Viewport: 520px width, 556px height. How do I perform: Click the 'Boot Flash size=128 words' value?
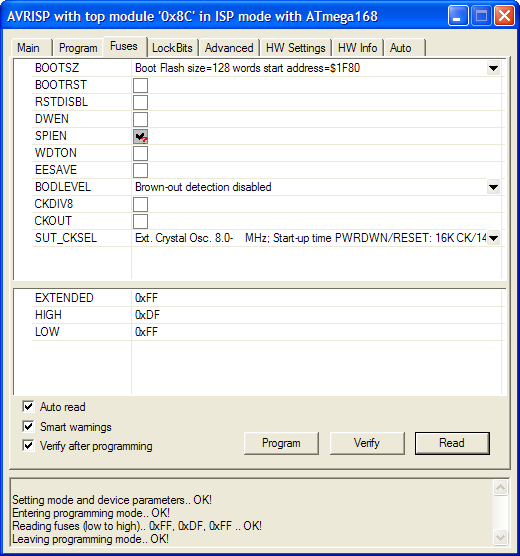pyautogui.click(x=247, y=68)
